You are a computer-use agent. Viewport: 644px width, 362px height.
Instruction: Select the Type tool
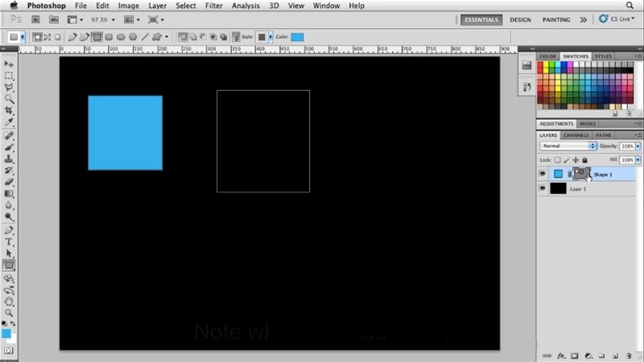(x=9, y=242)
